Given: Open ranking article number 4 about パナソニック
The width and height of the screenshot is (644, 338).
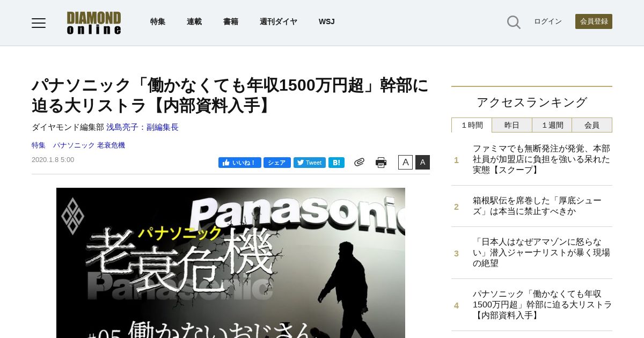Looking at the screenshot, I should (x=542, y=305).
